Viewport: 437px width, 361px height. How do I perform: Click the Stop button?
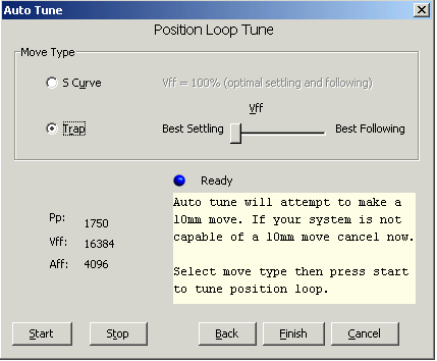pyautogui.click(x=118, y=334)
